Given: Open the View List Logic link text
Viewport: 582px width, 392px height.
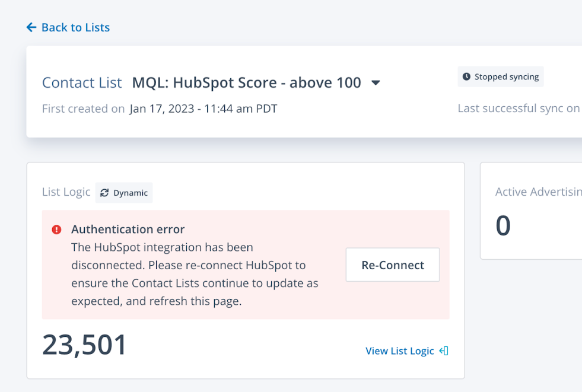Looking at the screenshot, I should click(x=399, y=351).
